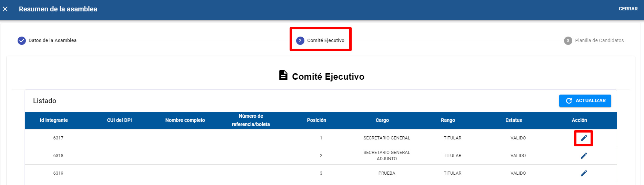644x185 pixels.
Task: Click the refresh icon in ACTUALIZAR button
Action: coord(569,101)
